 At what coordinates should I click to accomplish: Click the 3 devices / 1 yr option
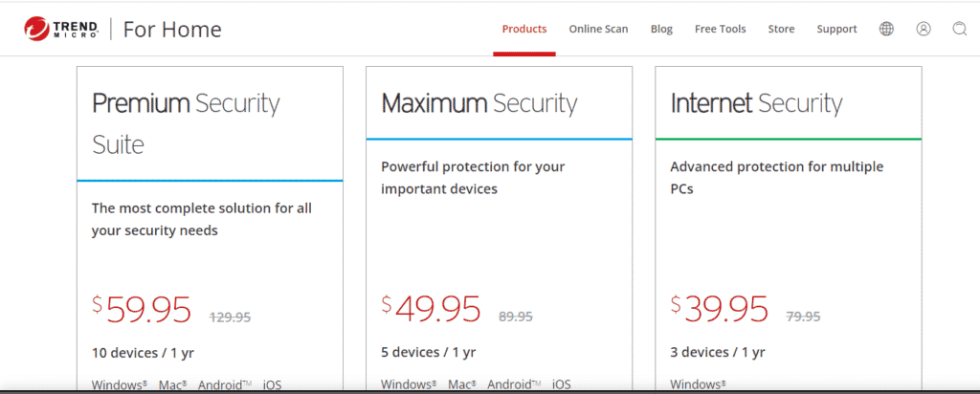coord(718,352)
